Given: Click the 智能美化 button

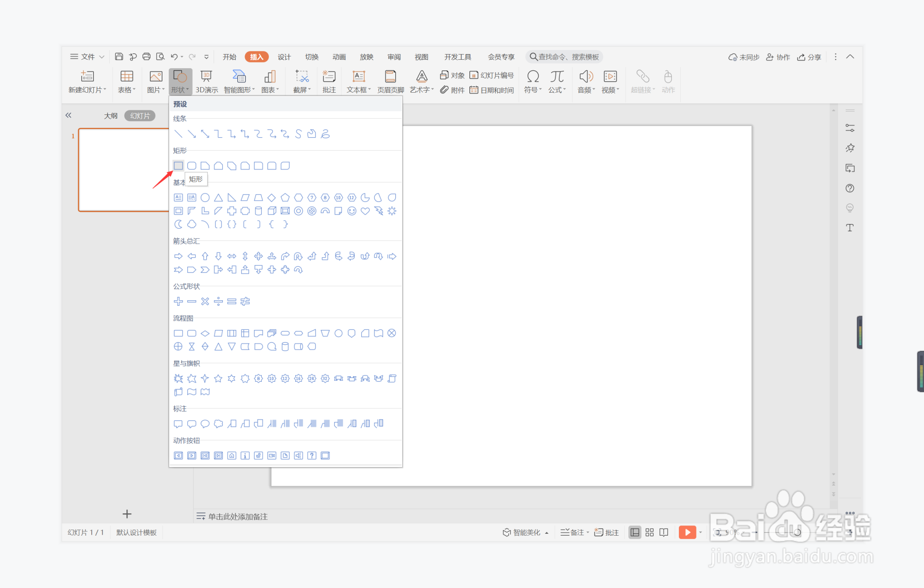Looking at the screenshot, I should click(525, 532).
